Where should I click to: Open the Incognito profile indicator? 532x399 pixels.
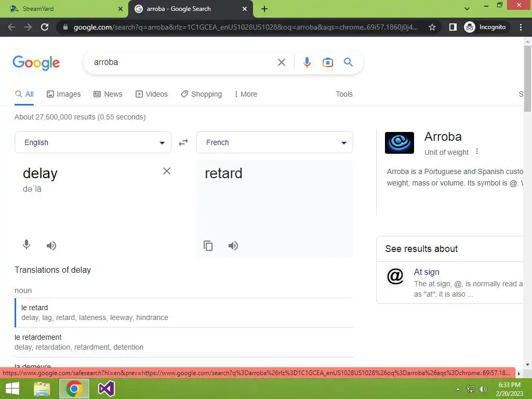[485, 27]
